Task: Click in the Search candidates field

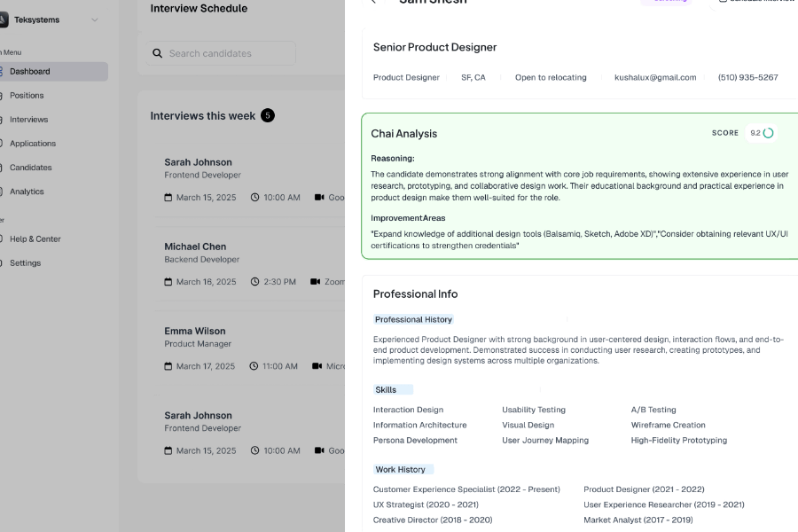Action: pos(226,53)
